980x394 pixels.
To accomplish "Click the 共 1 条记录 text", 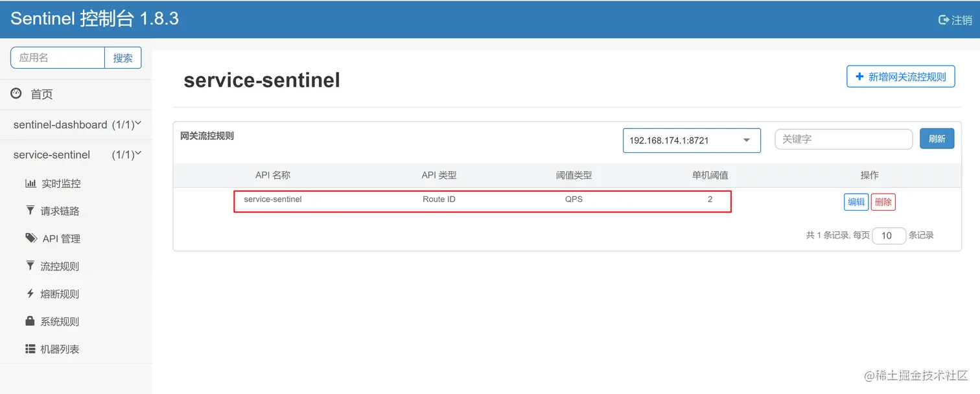I will coord(827,235).
